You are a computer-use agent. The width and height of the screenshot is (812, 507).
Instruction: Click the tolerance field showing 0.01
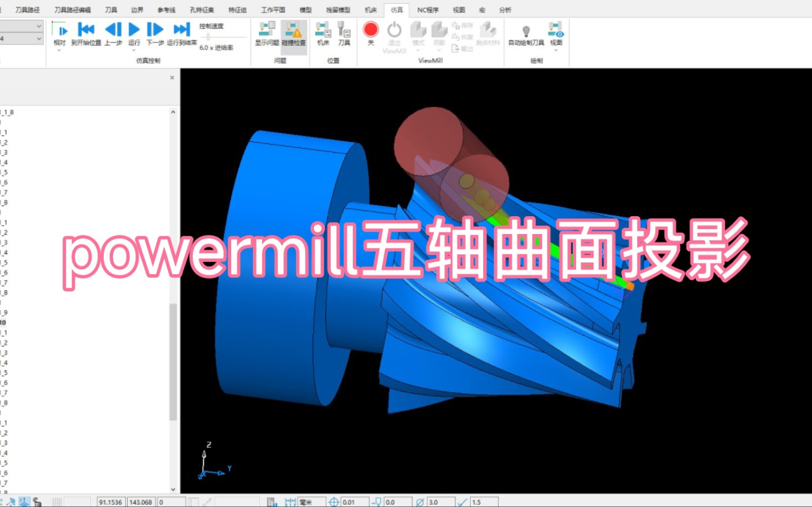355,502
